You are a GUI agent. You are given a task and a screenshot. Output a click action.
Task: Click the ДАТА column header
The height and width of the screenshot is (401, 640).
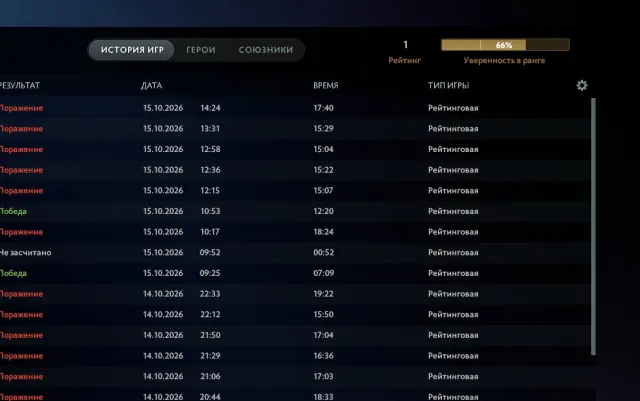[151, 85]
